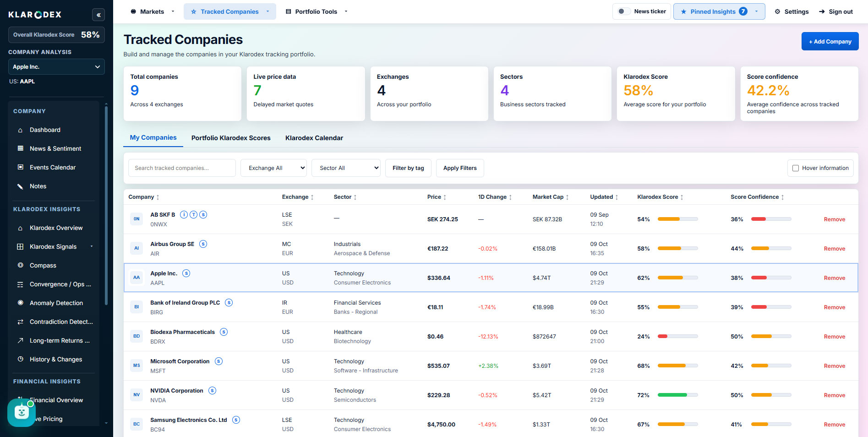The height and width of the screenshot is (437, 868).
Task: Click the Settings gear icon
Action: click(x=777, y=11)
